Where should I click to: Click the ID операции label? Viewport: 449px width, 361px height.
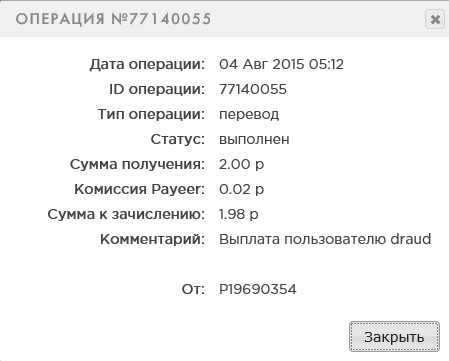click(157, 90)
